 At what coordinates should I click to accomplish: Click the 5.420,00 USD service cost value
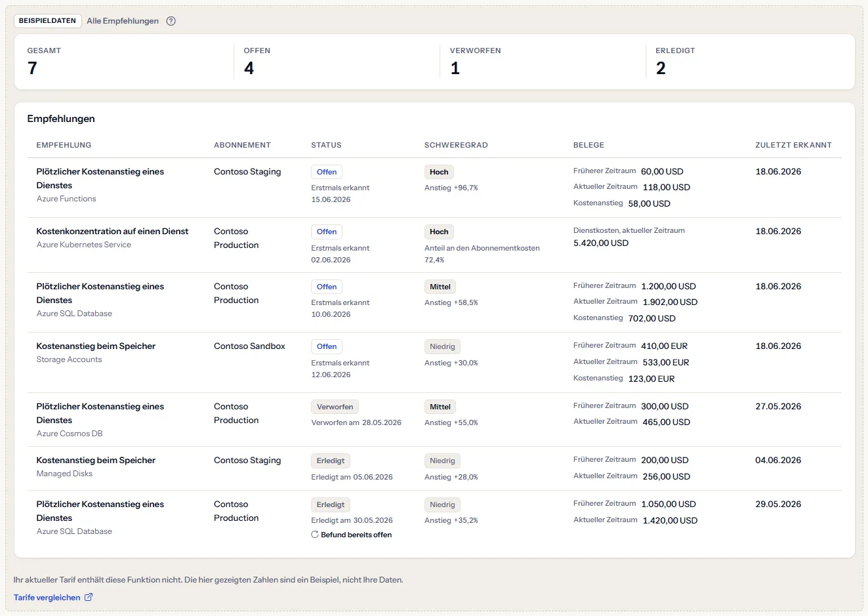pyautogui.click(x=601, y=243)
